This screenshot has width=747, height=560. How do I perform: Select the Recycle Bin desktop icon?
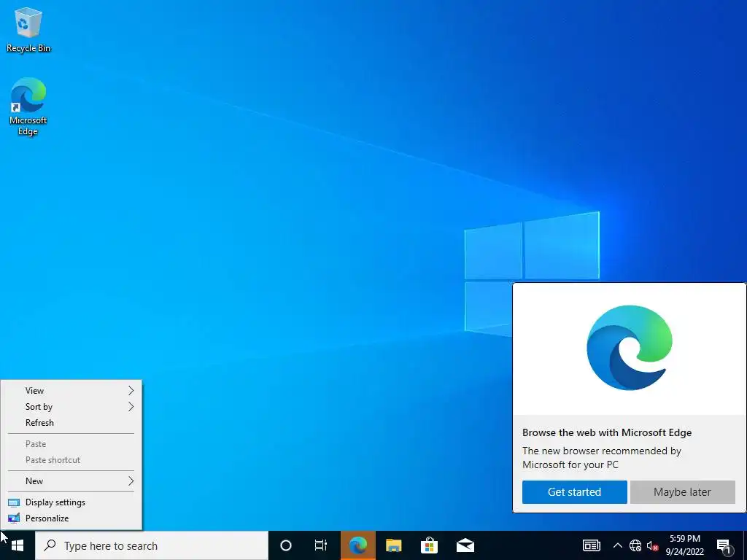[x=28, y=29]
